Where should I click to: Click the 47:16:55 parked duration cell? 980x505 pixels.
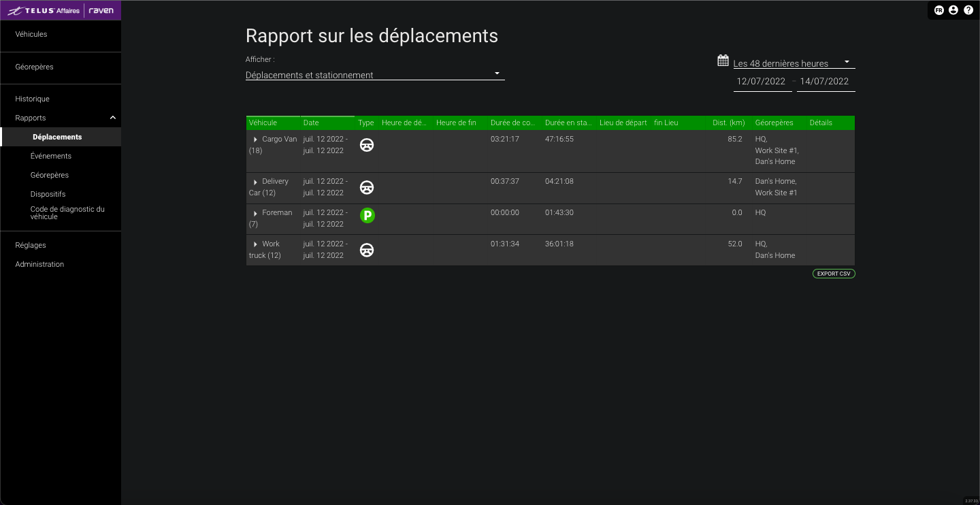point(559,139)
